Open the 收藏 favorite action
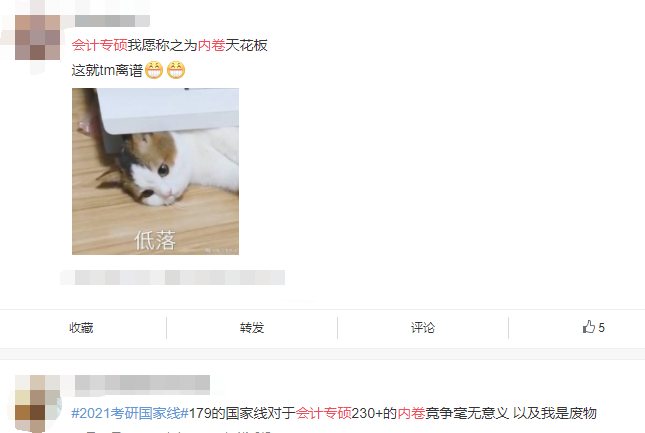The image size is (645, 433). pos(81,328)
